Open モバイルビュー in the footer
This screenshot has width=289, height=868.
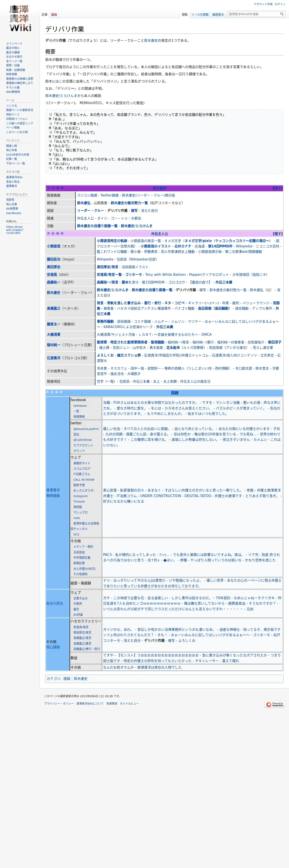(x=129, y=704)
